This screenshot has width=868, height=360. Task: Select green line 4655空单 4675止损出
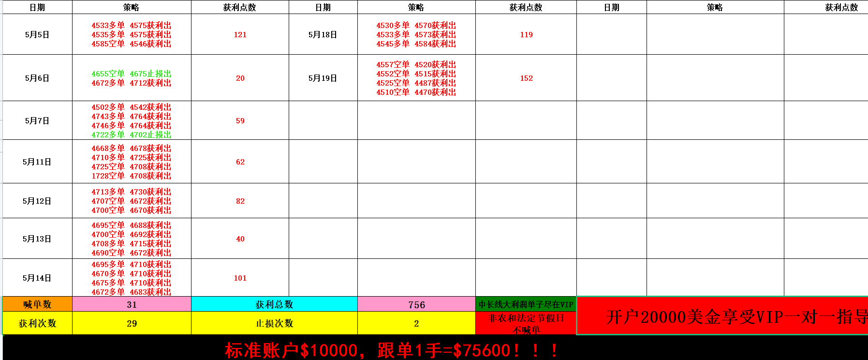[132, 74]
